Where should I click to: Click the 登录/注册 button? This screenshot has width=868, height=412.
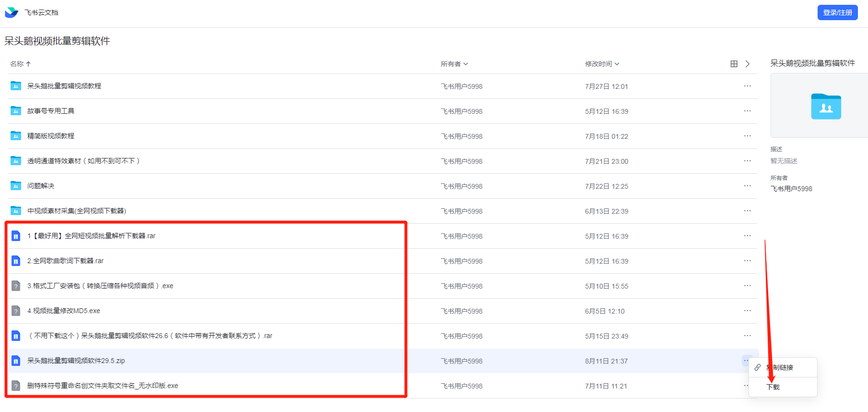tap(837, 12)
